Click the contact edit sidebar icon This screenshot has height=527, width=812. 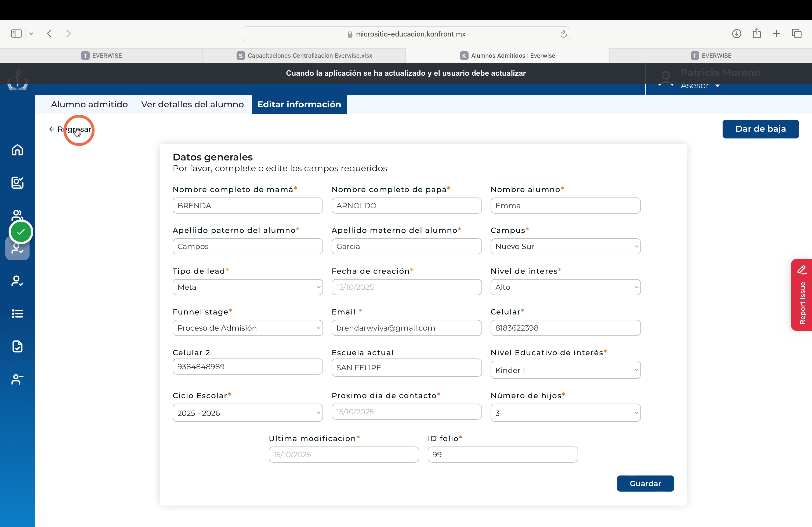pos(17,183)
